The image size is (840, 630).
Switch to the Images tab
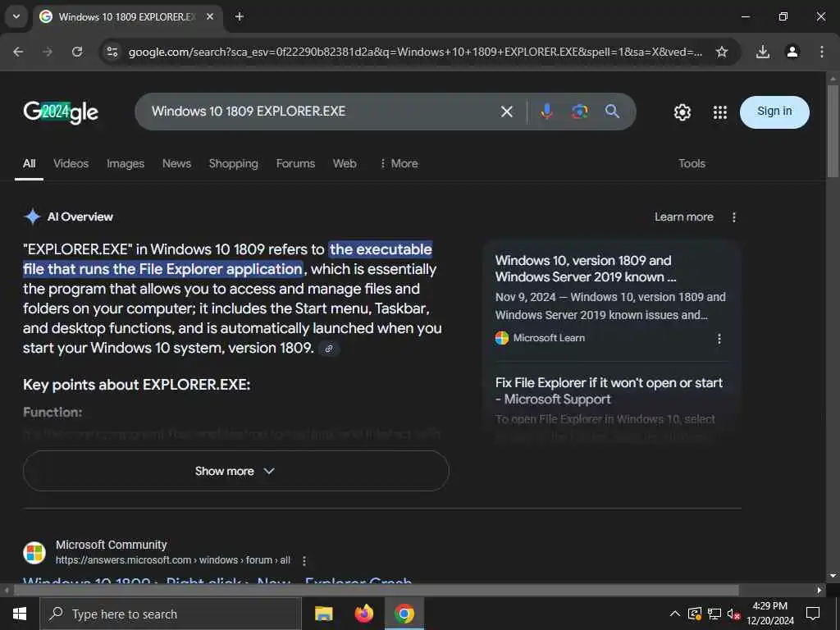126,164
